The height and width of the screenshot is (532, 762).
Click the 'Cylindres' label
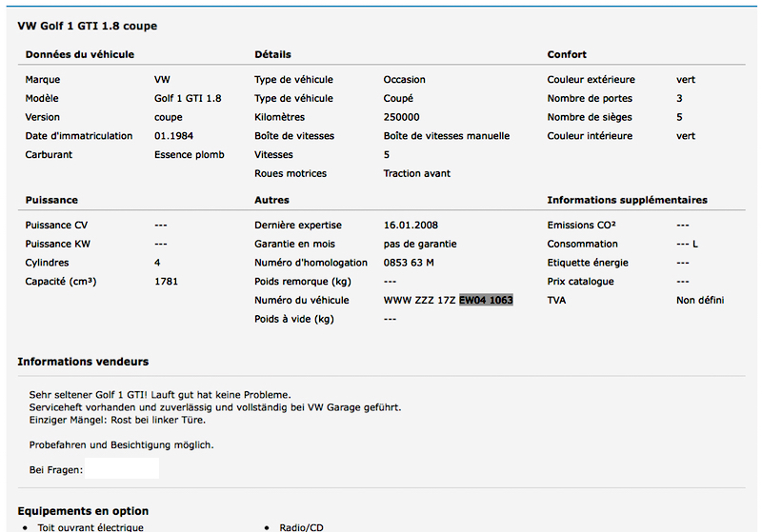coord(47,263)
